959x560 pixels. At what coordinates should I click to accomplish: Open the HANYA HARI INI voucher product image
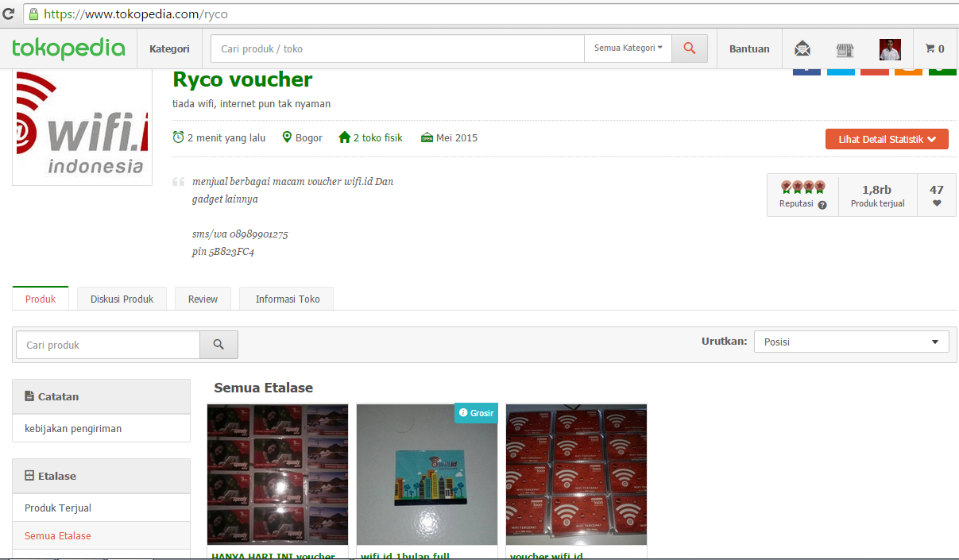click(x=278, y=474)
